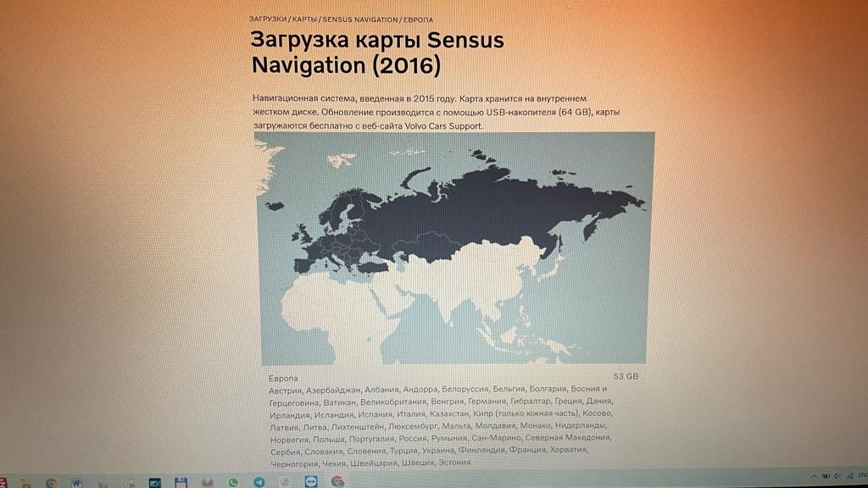868x488 pixels.
Task: Open TeamViewer from the taskbar
Action: tap(311, 482)
